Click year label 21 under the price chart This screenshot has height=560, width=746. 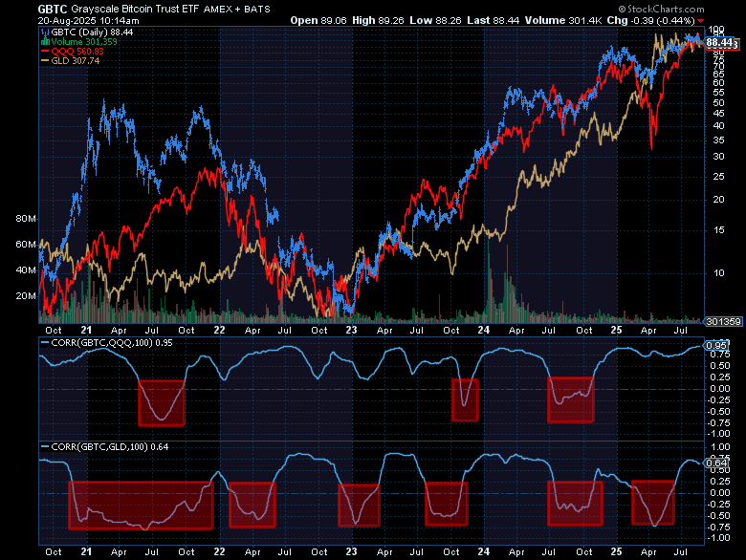pos(86,331)
